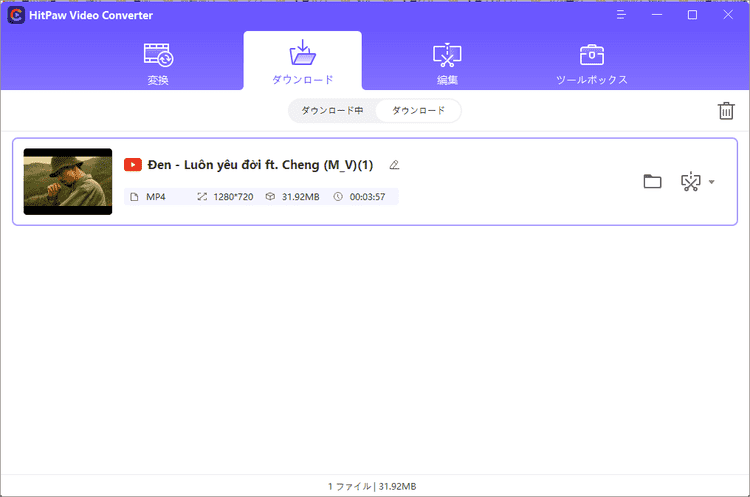Image resolution: width=750 pixels, height=497 pixels.
Task: Click the MP4 format label
Action: coord(156,197)
